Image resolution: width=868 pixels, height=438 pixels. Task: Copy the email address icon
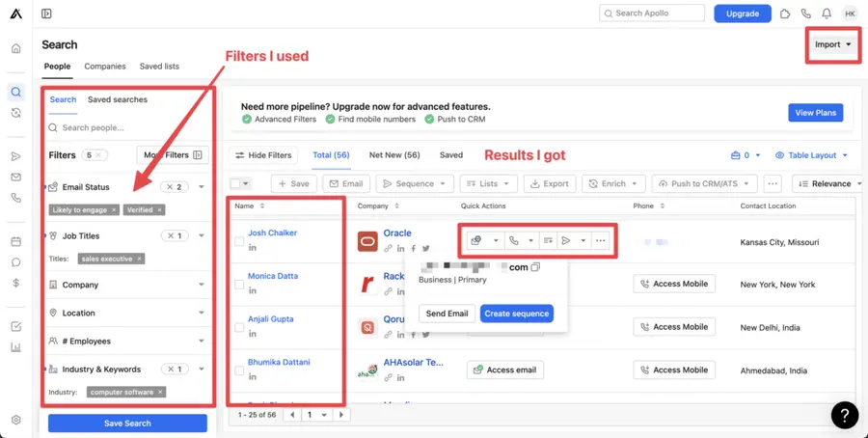535,267
